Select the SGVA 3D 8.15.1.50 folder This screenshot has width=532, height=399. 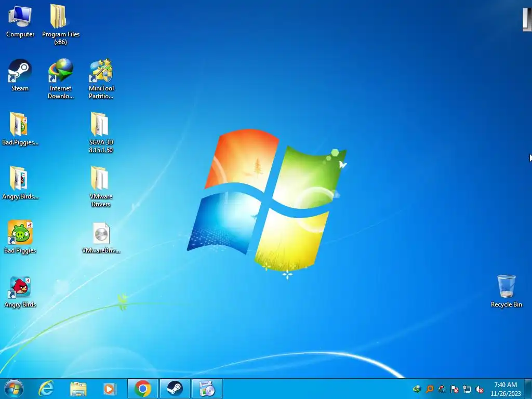101,132
